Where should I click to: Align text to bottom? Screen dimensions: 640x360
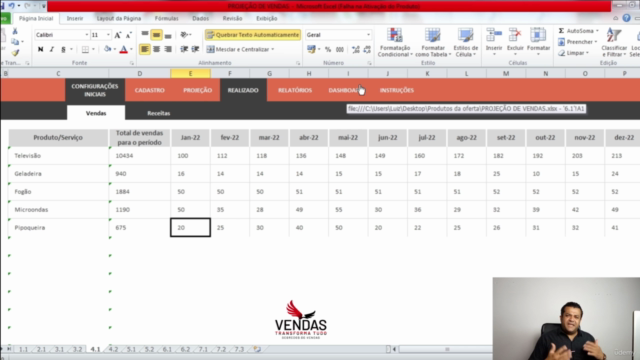click(168, 35)
